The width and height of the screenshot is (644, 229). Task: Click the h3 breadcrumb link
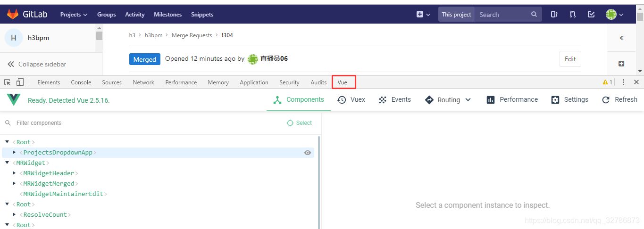(132, 35)
